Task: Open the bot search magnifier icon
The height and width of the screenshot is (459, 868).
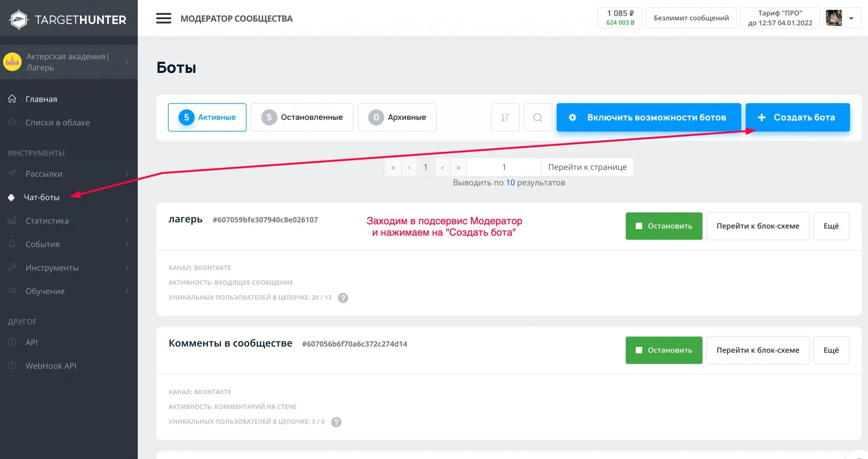Action: pyautogui.click(x=537, y=117)
